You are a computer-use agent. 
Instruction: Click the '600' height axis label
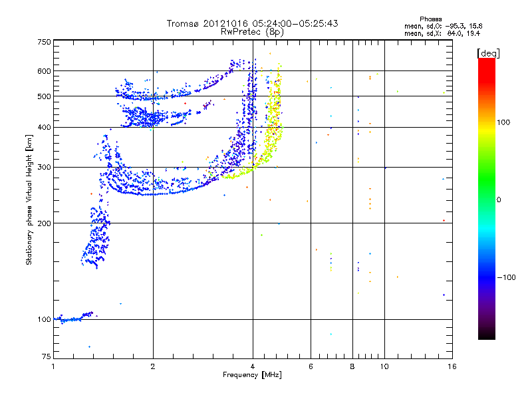click(44, 71)
